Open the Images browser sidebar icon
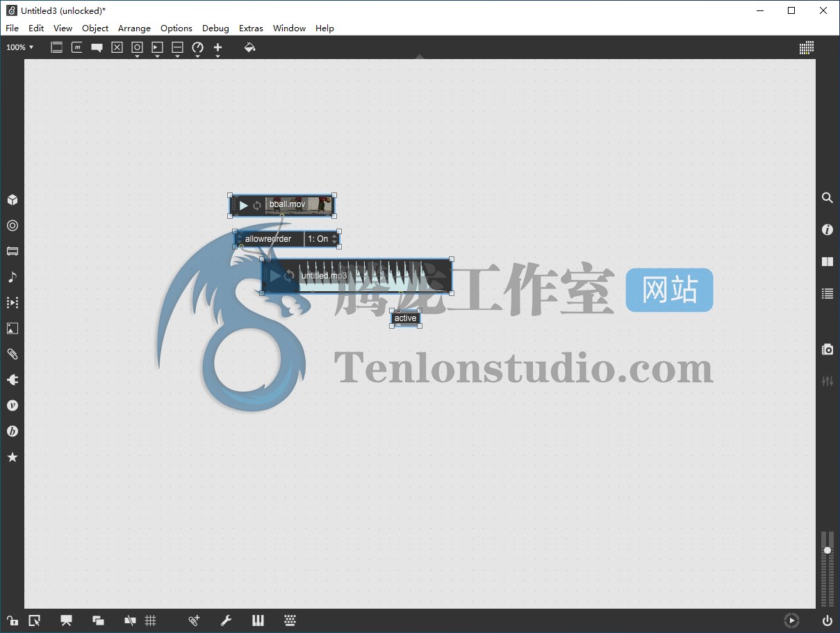 (12, 329)
